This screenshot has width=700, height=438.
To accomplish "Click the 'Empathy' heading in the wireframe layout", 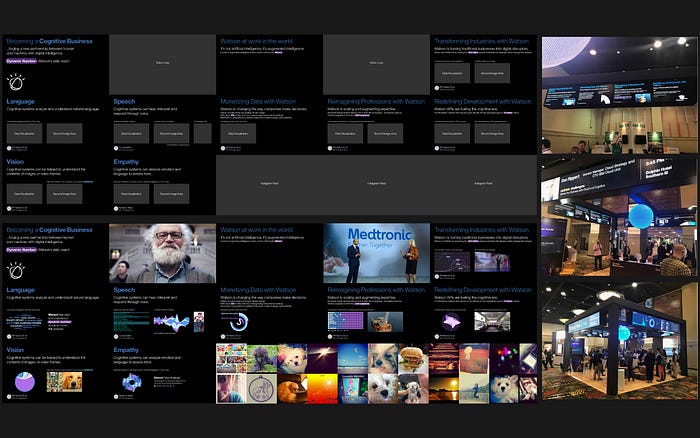I will [x=126, y=162].
